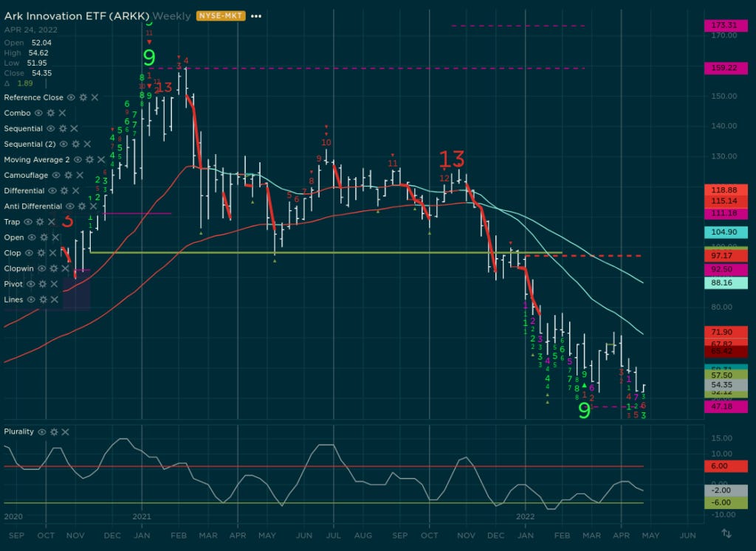Viewport: 756px width, 551px height.
Task: Remove the Trap indicator
Action: click(x=51, y=222)
